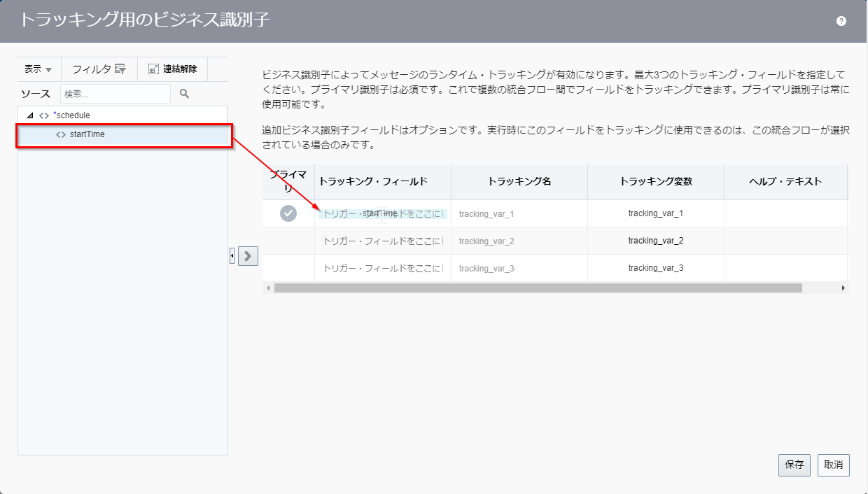Collapse the source panel splitter arrow

232,257
